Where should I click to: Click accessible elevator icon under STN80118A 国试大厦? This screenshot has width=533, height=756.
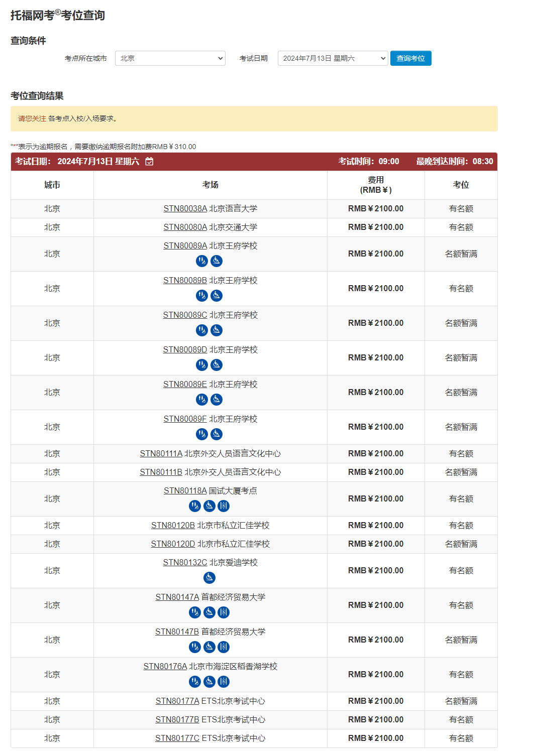pos(224,506)
